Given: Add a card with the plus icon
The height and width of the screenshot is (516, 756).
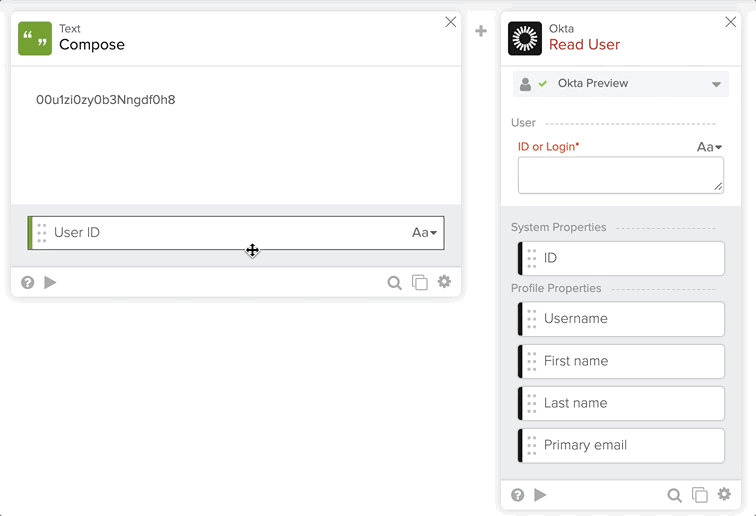Looking at the screenshot, I should click(481, 31).
